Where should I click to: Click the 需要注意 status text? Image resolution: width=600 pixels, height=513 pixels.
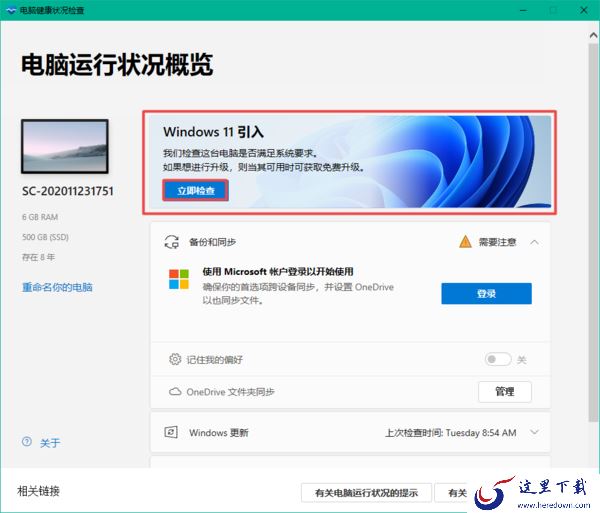497,242
